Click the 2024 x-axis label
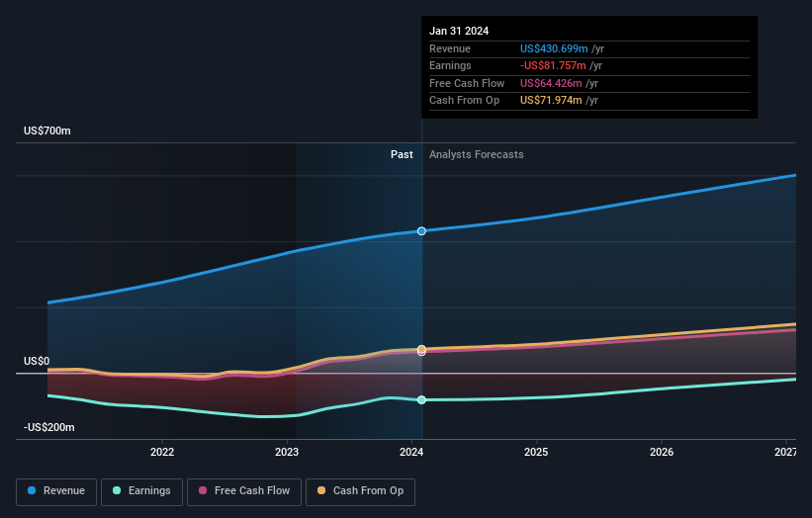 [x=411, y=452]
